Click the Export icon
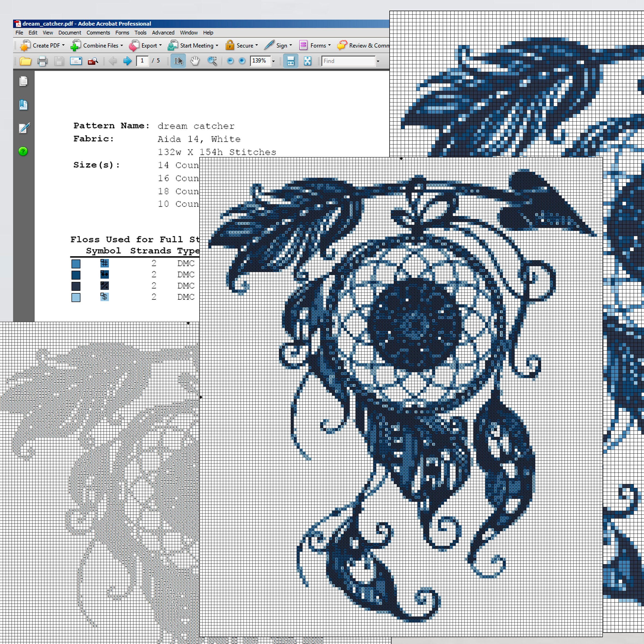Viewport: 644px width, 644px height. pyautogui.click(x=134, y=46)
